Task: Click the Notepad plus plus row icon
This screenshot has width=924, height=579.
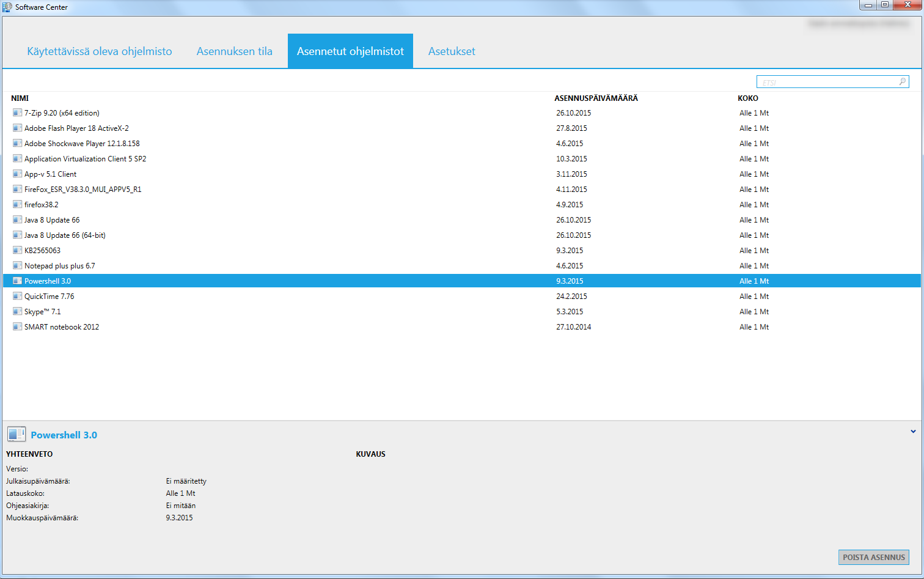Action: click(17, 265)
